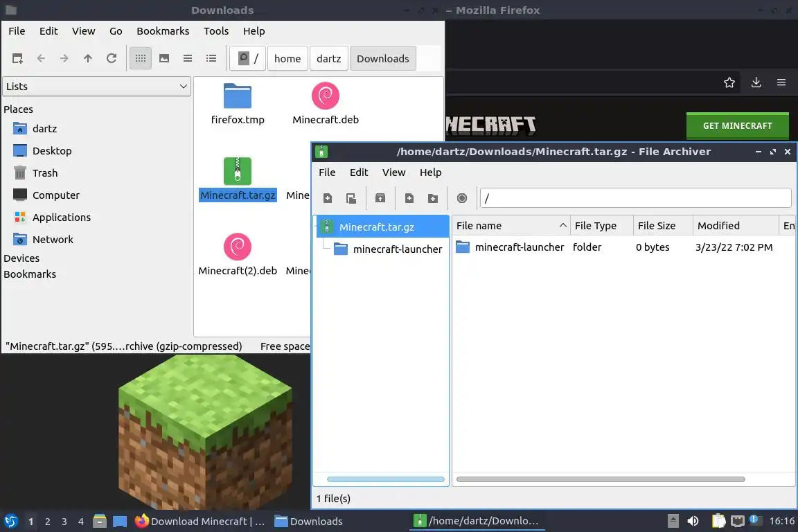The image size is (798, 532).
Task: Open Desktop in Places sidebar
Action: 52,151
